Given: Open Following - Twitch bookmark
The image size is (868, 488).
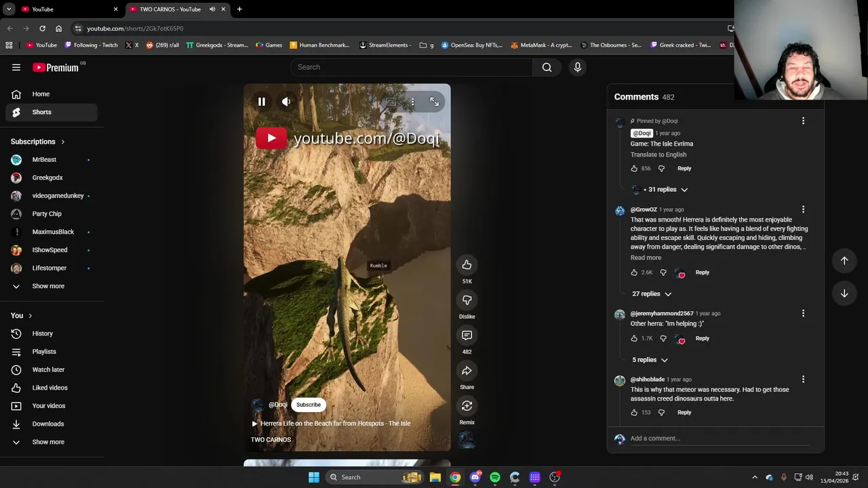Looking at the screenshot, I should click(x=92, y=45).
